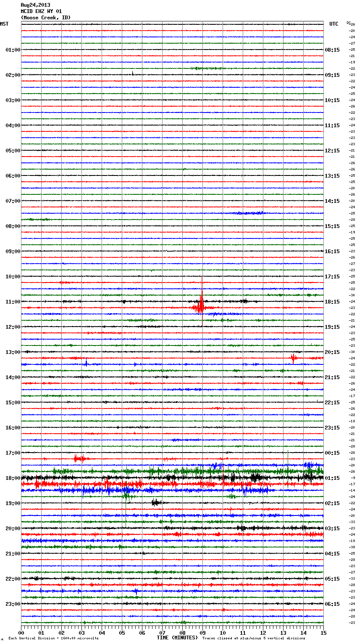
Task: Click the UTC timezone label
Action: (334, 24)
